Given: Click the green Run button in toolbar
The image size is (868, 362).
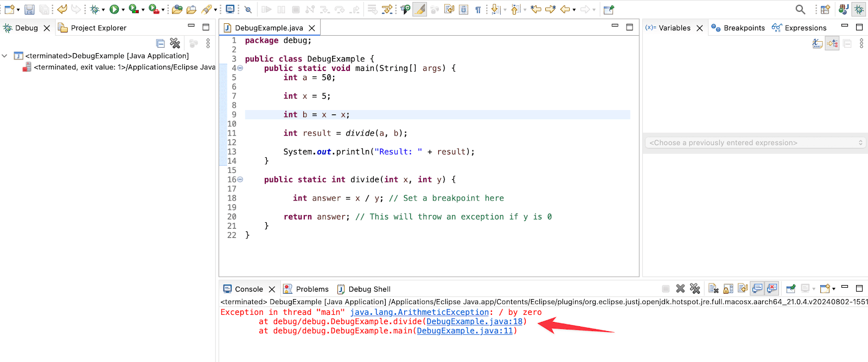Looking at the screenshot, I should coord(113,9).
